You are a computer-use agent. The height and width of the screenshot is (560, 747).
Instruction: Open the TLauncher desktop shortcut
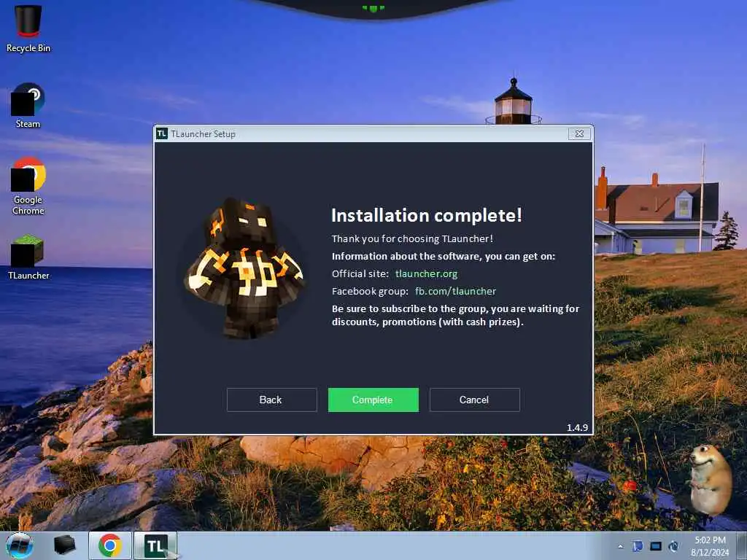tap(28, 257)
